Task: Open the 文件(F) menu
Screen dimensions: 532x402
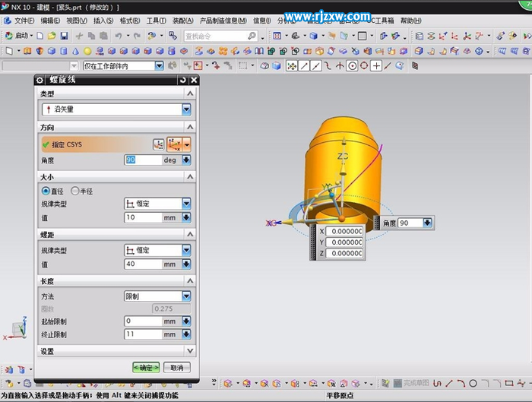Action: click(x=24, y=21)
